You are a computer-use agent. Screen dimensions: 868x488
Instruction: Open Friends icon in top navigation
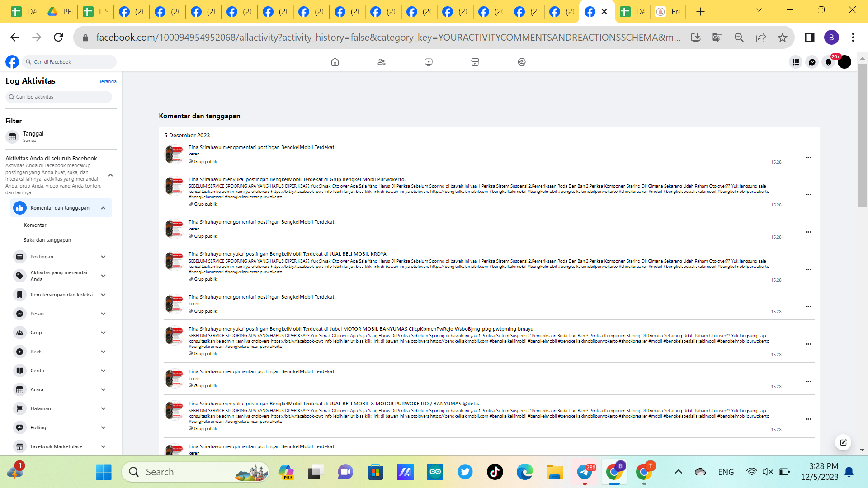tap(382, 62)
